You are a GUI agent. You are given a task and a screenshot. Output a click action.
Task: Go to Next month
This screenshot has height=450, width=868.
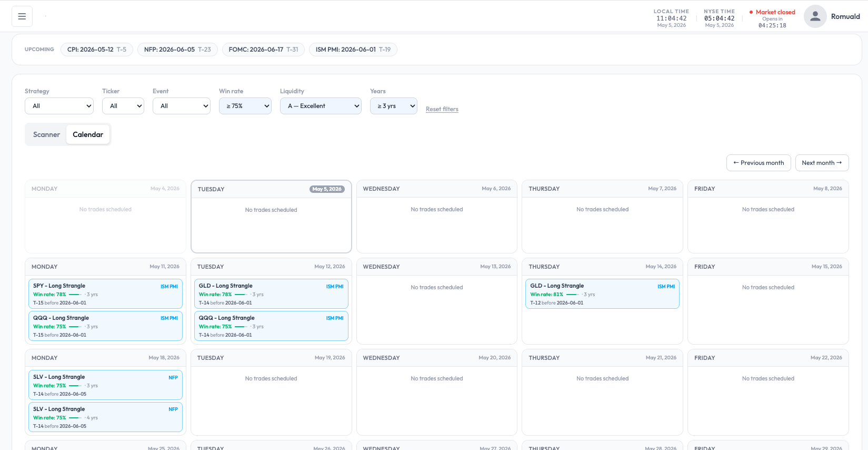pos(822,163)
